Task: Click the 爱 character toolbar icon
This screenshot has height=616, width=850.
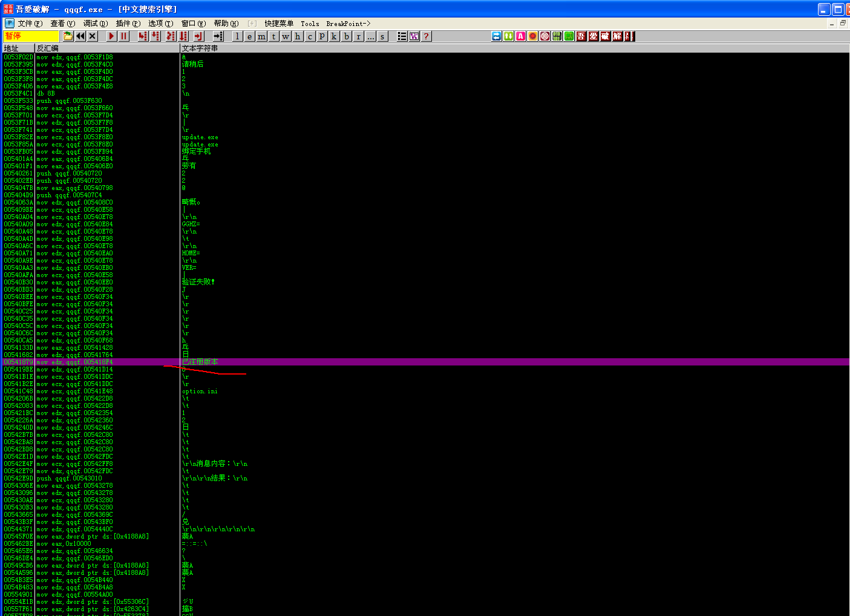Action: point(593,36)
